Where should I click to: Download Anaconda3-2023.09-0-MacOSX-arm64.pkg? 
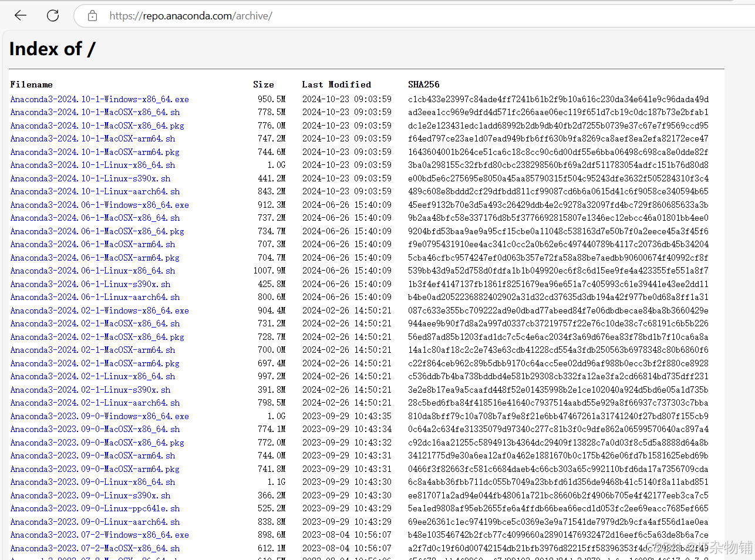coord(95,469)
